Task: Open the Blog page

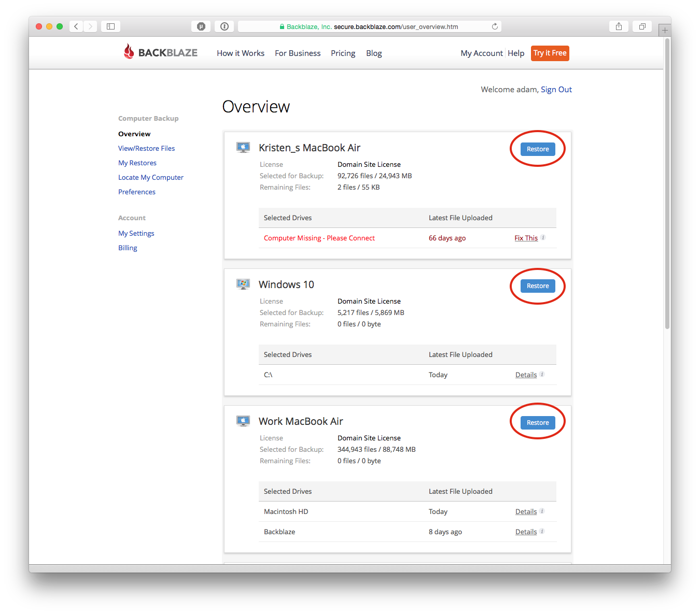Action: point(374,53)
